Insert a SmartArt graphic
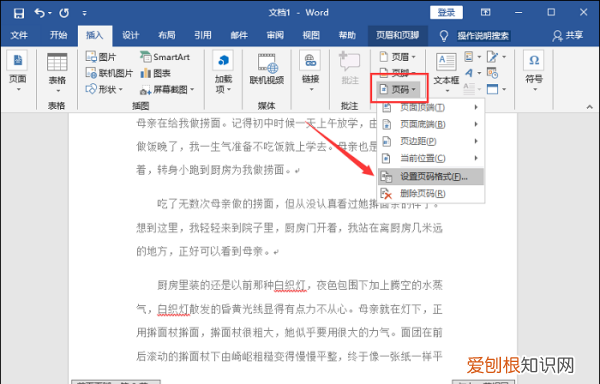 (x=165, y=57)
